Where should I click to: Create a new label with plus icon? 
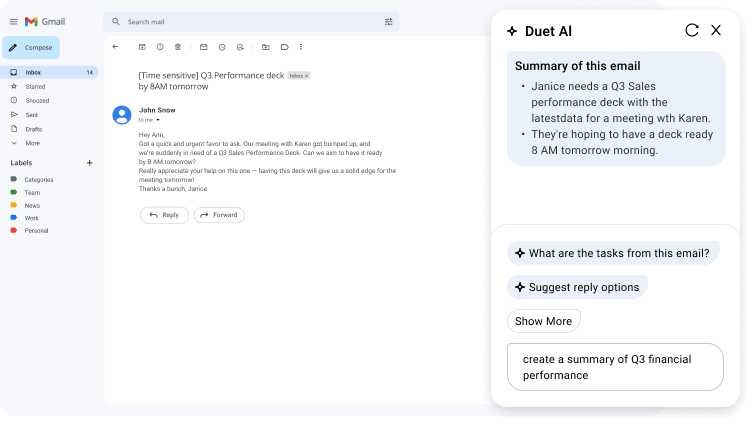pyautogui.click(x=89, y=163)
